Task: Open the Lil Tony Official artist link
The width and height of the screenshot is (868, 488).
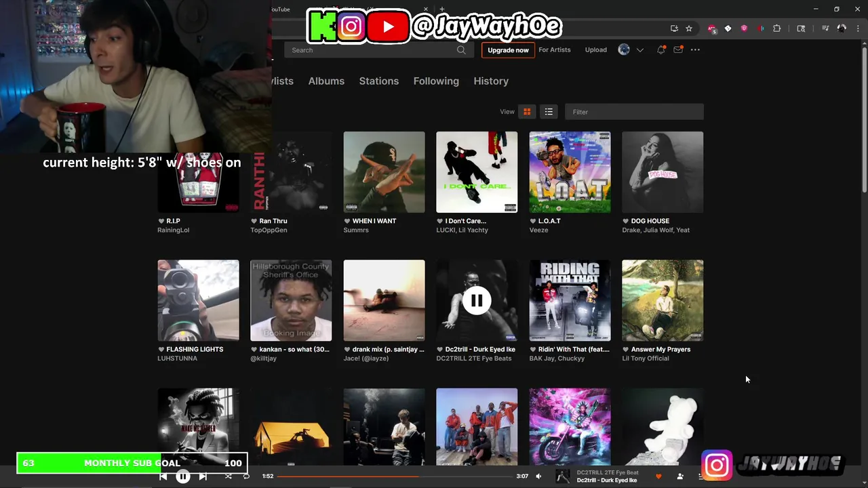Action: [x=646, y=359]
